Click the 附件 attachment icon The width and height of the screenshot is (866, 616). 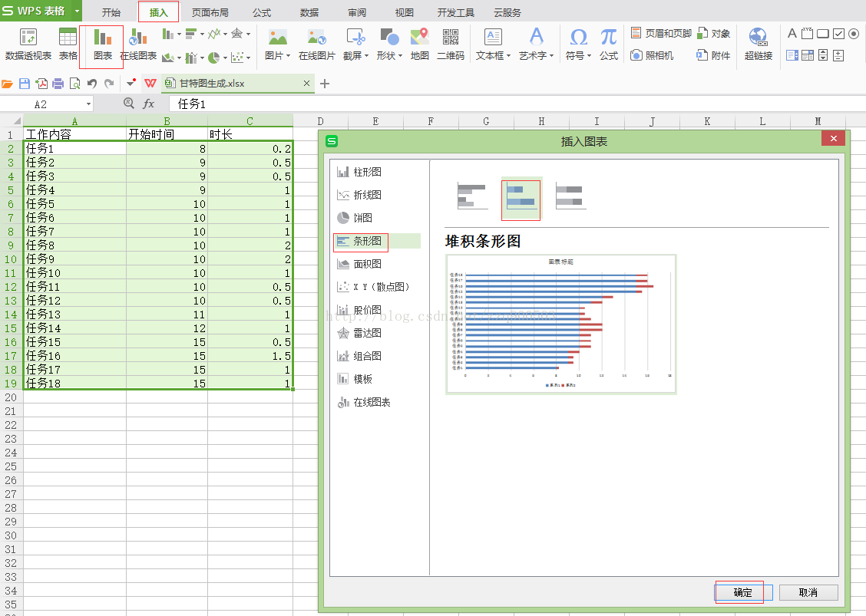tap(713, 55)
